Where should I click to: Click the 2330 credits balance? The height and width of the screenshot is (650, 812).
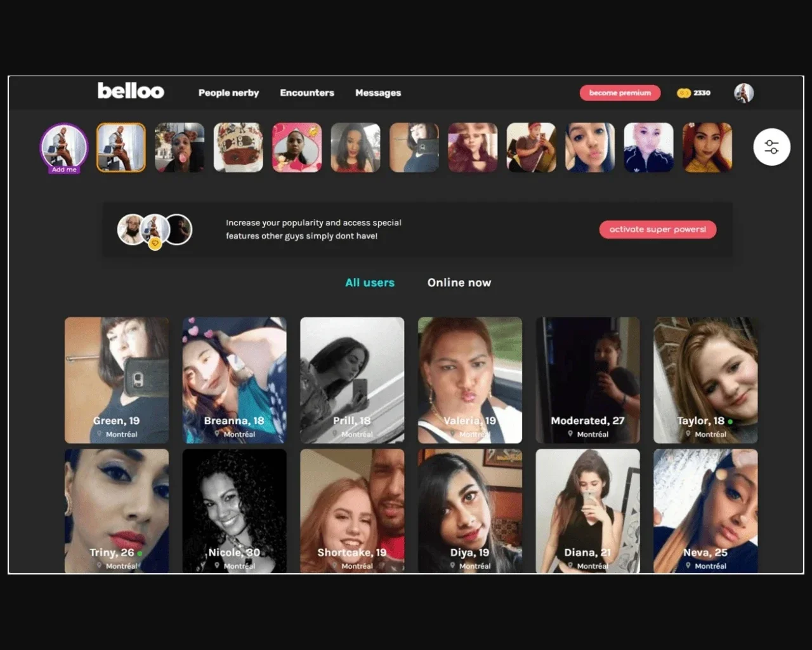pos(702,93)
